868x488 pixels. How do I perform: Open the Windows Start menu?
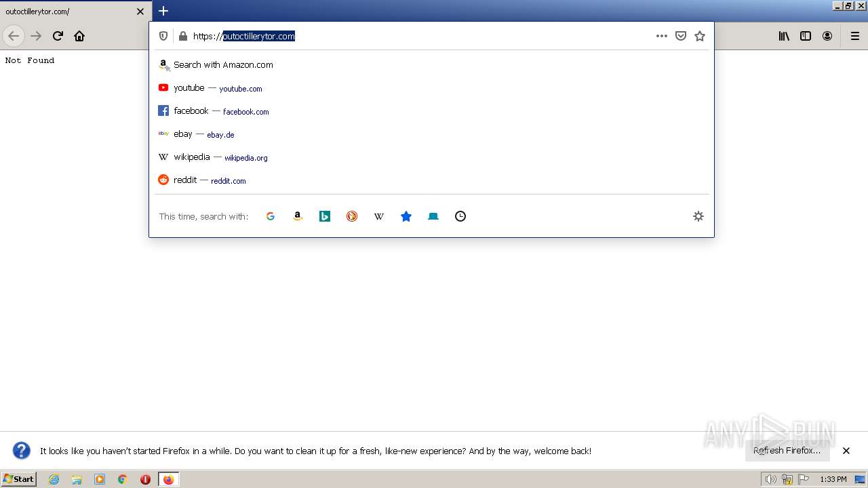click(x=19, y=479)
